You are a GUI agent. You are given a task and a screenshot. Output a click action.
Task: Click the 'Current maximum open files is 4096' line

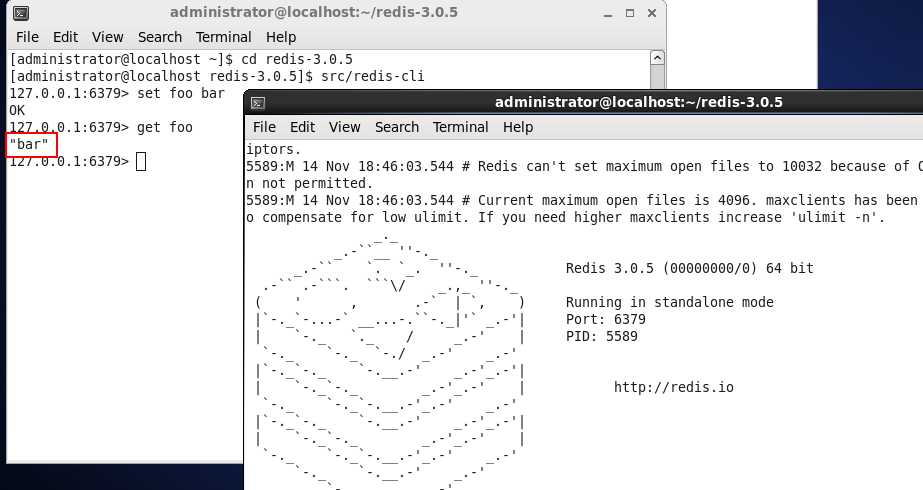584,200
